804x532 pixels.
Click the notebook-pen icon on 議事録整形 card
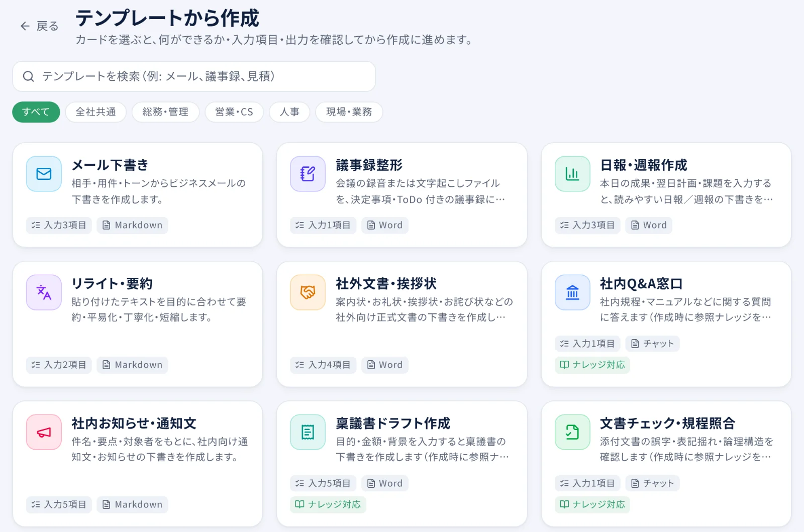click(x=308, y=174)
